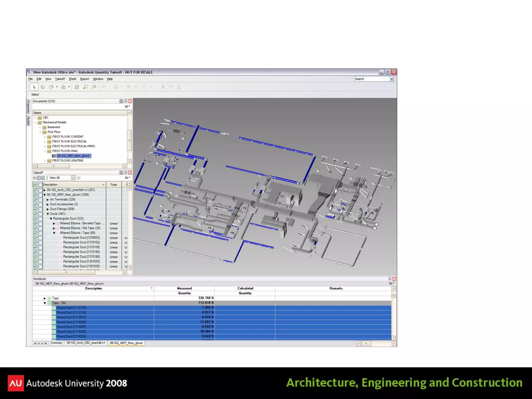This screenshot has height=399, width=532.
Task: Click the magnifier search takeoff icon
Action: (85, 87)
